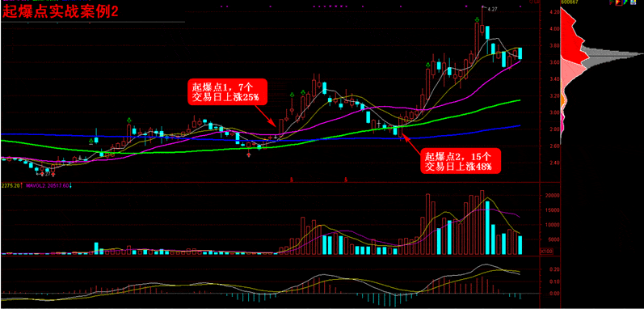Click the red up arrow after 2275.20

pyautogui.click(x=21, y=186)
